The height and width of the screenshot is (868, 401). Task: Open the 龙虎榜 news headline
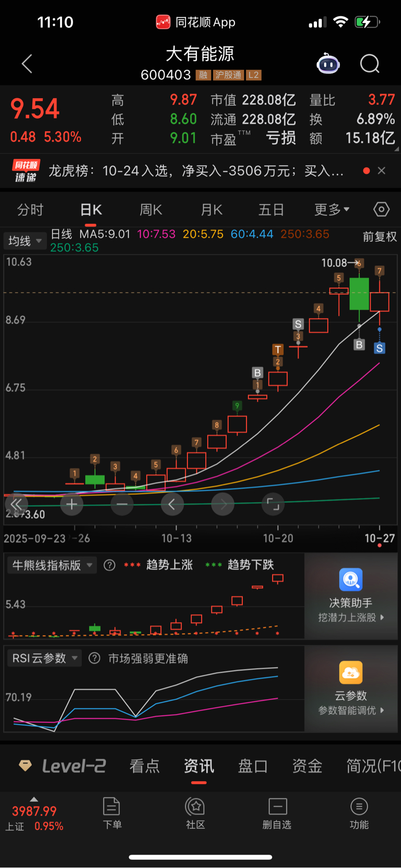tap(197, 171)
